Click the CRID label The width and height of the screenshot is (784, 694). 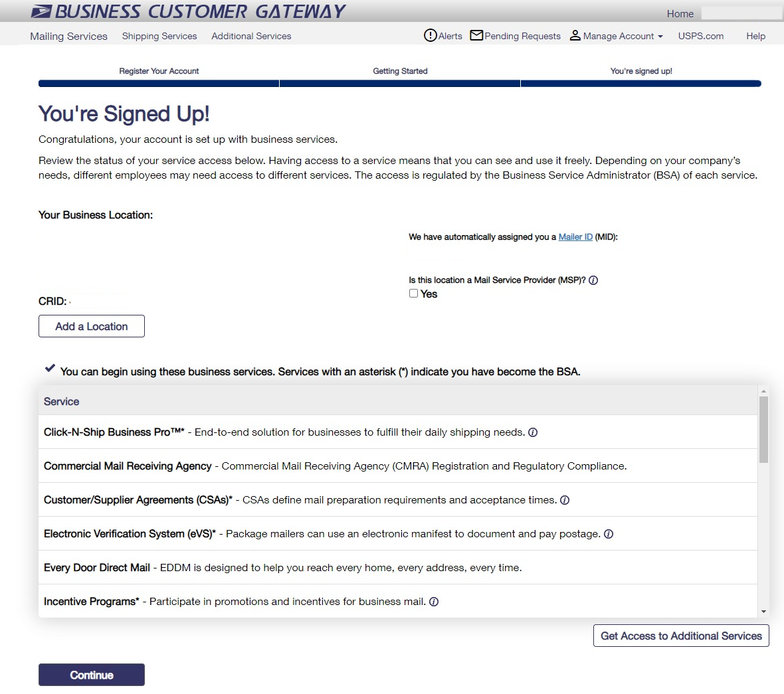tap(52, 302)
